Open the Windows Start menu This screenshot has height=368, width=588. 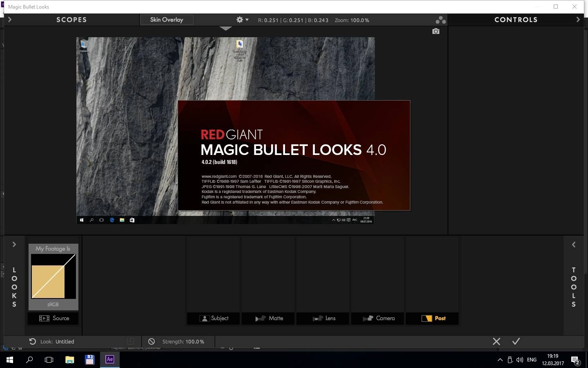tap(10, 360)
